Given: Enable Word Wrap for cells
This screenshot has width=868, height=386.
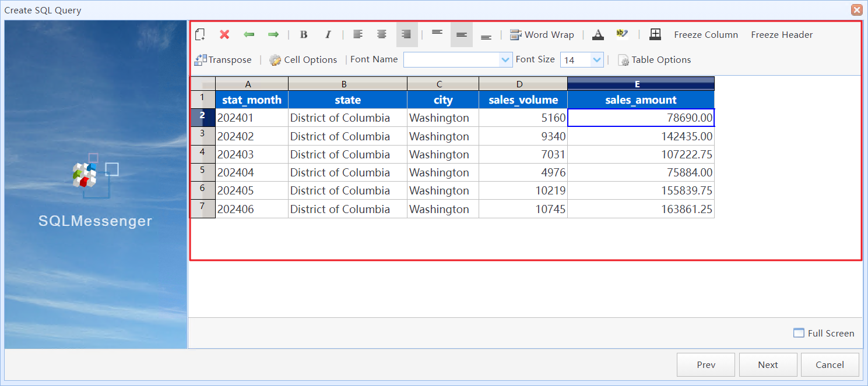Looking at the screenshot, I should (x=542, y=34).
